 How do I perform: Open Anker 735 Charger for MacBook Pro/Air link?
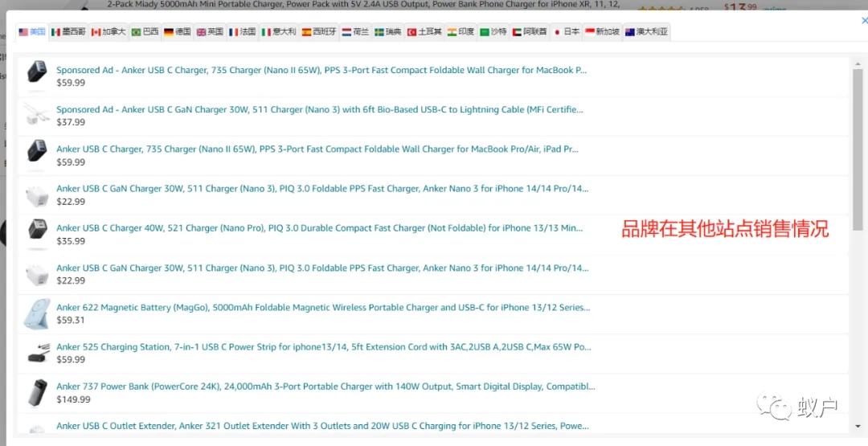tap(317, 149)
